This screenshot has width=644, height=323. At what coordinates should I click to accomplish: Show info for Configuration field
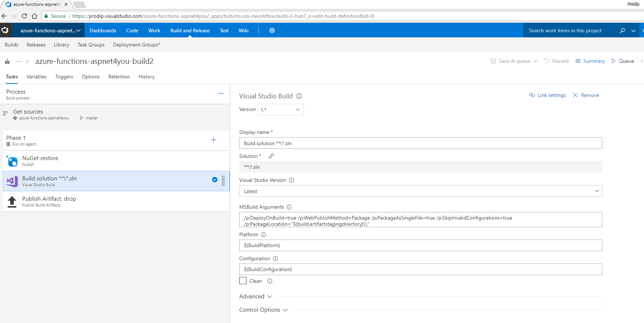pyautogui.click(x=276, y=258)
